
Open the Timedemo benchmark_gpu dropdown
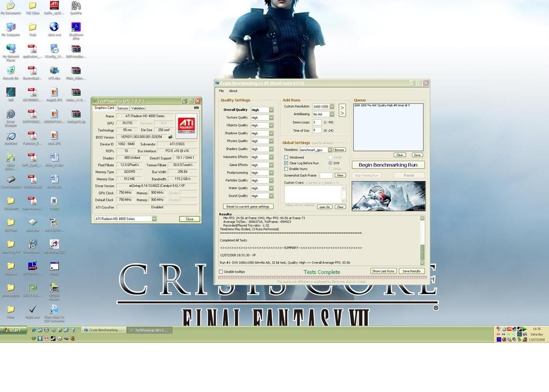[x=330, y=150]
